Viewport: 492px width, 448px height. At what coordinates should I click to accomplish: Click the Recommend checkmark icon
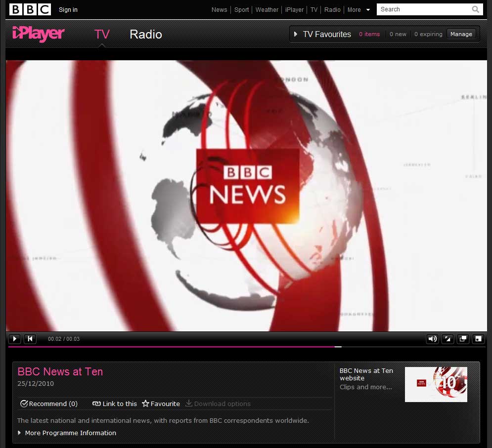(x=24, y=404)
